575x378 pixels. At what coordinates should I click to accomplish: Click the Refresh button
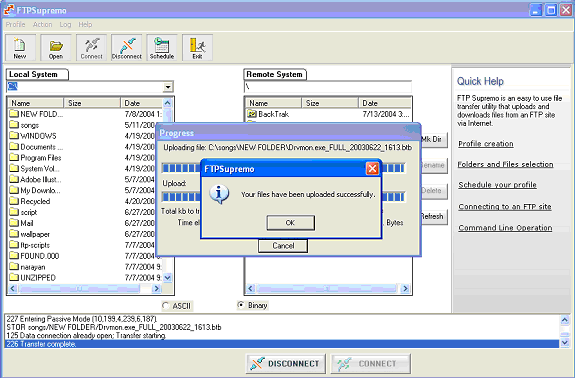point(434,216)
